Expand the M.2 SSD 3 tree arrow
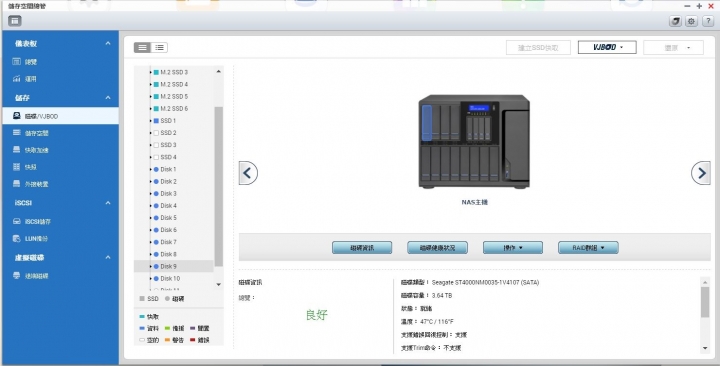The image size is (720, 366). tap(151, 72)
